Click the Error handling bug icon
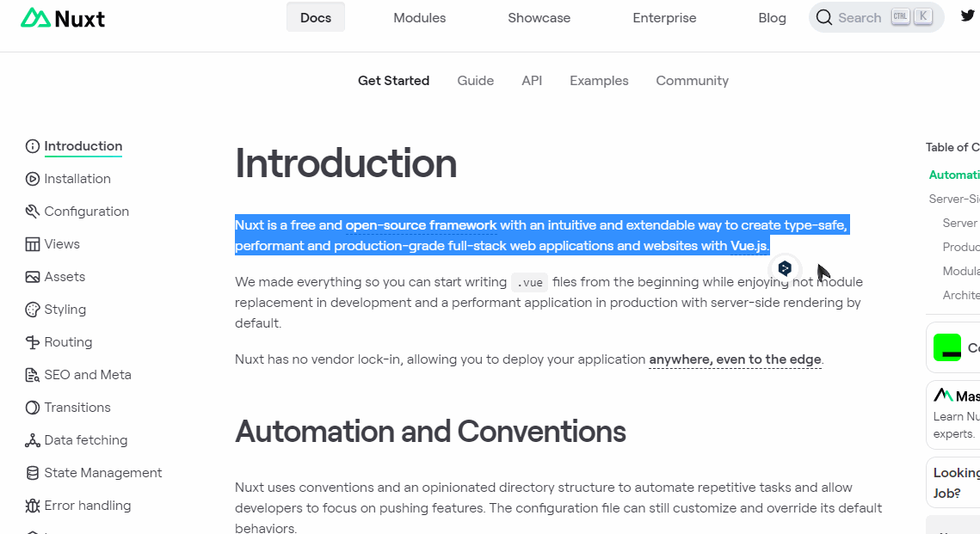 click(x=33, y=506)
